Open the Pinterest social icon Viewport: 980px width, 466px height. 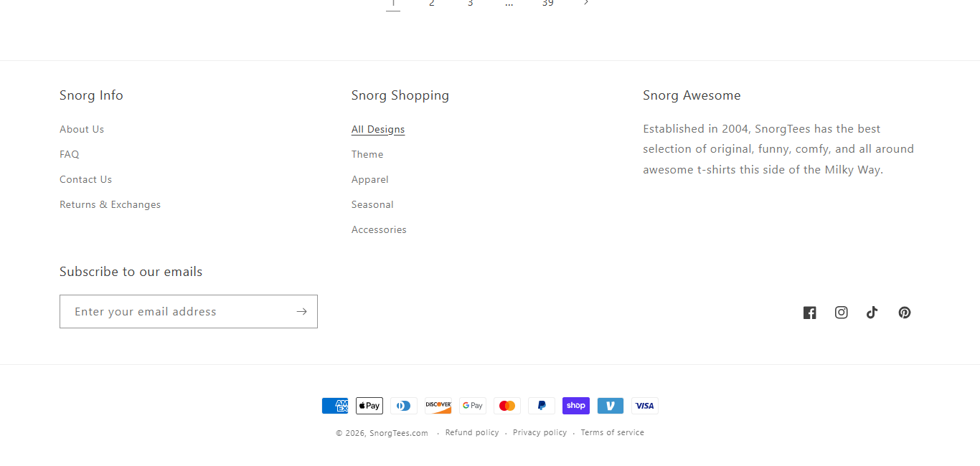(x=904, y=313)
